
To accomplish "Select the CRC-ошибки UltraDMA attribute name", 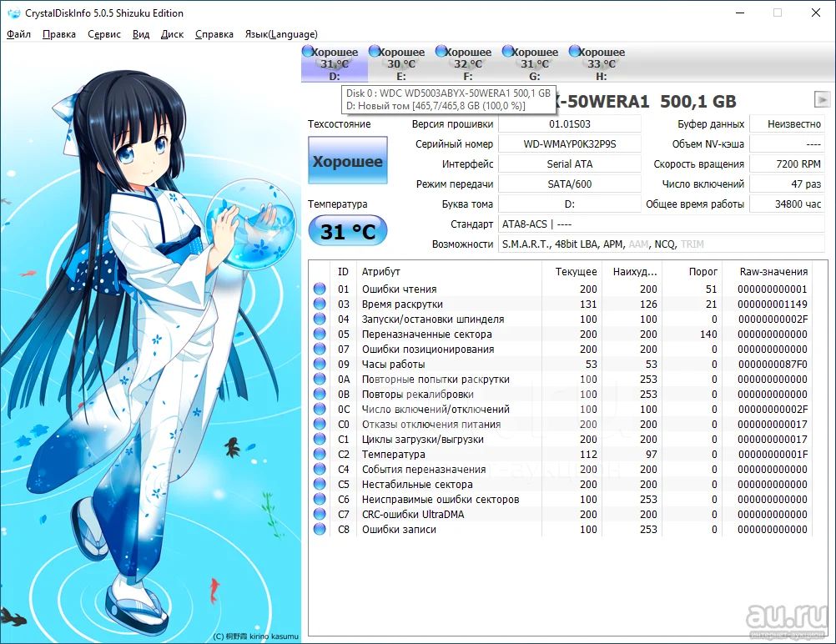I will [413, 514].
